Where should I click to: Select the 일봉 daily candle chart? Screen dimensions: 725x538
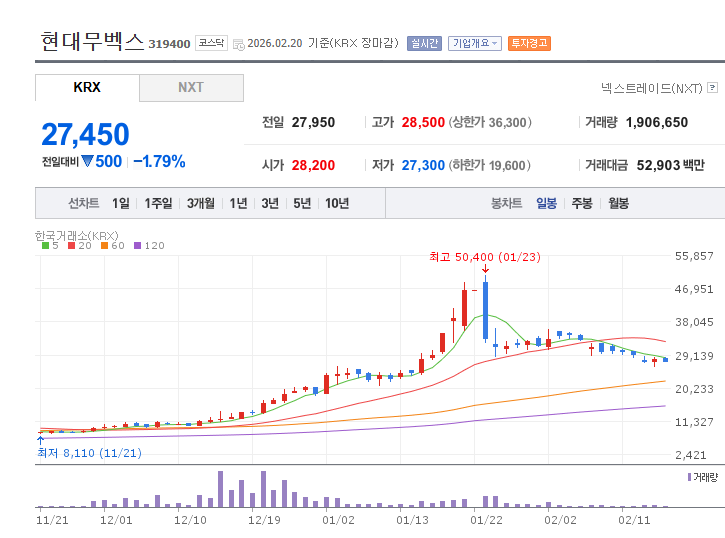pyautogui.click(x=546, y=203)
